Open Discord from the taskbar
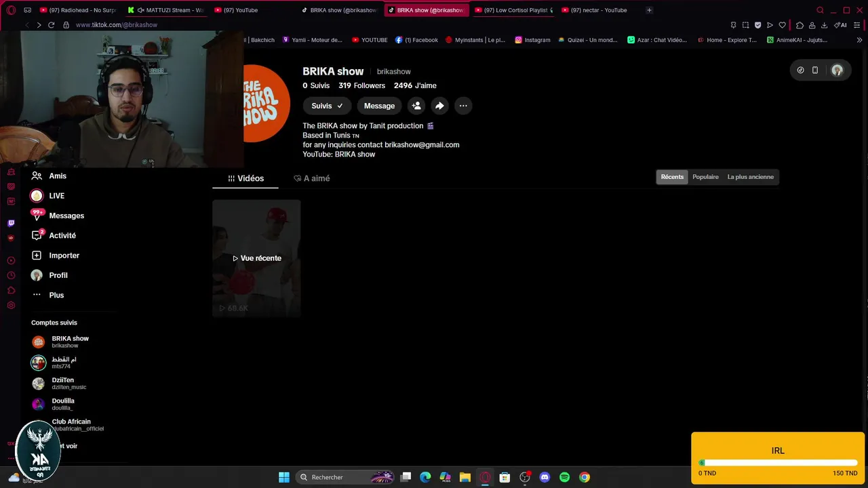The width and height of the screenshot is (868, 488). (x=545, y=477)
